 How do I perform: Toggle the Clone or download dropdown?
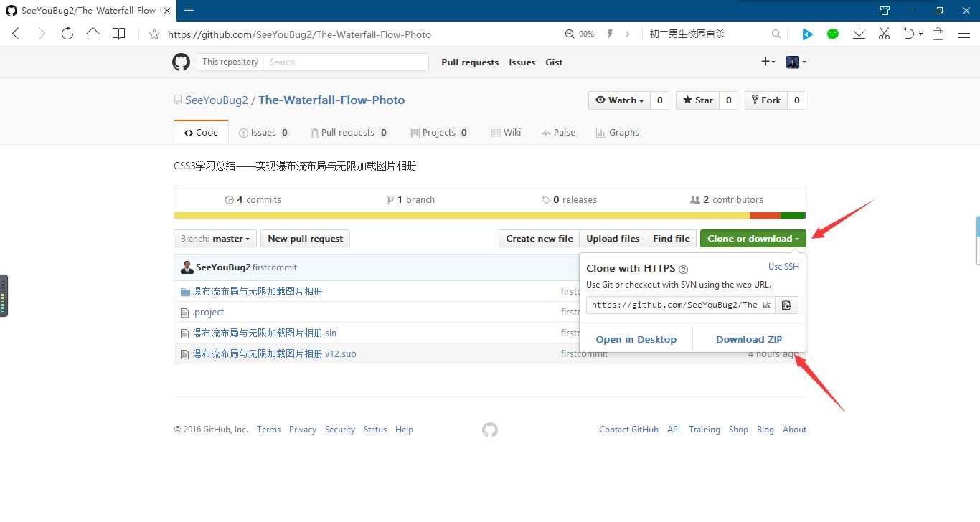753,239
